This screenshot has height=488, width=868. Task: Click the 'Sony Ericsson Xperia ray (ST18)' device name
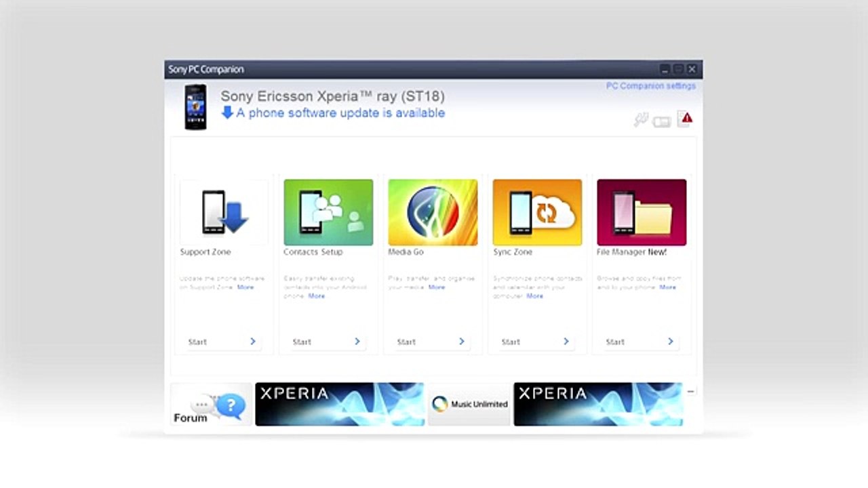(332, 96)
